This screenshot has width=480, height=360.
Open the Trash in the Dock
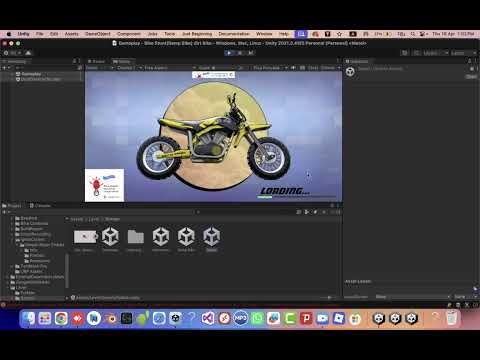click(x=452, y=319)
